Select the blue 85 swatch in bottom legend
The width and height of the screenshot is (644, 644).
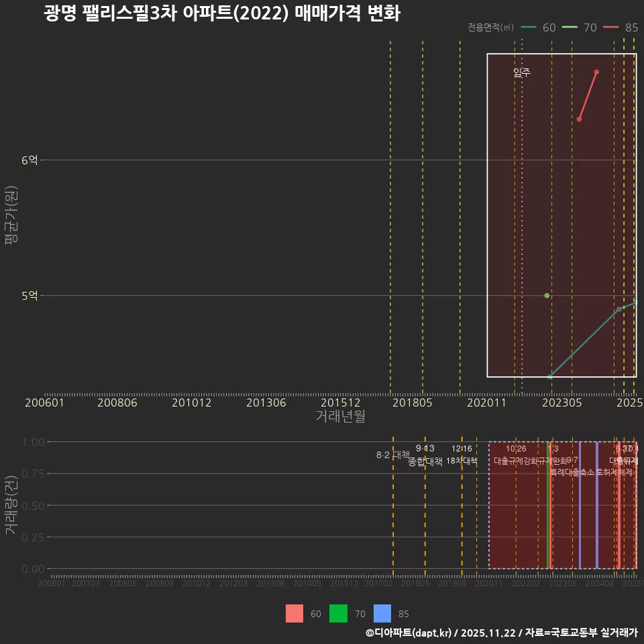point(382,614)
